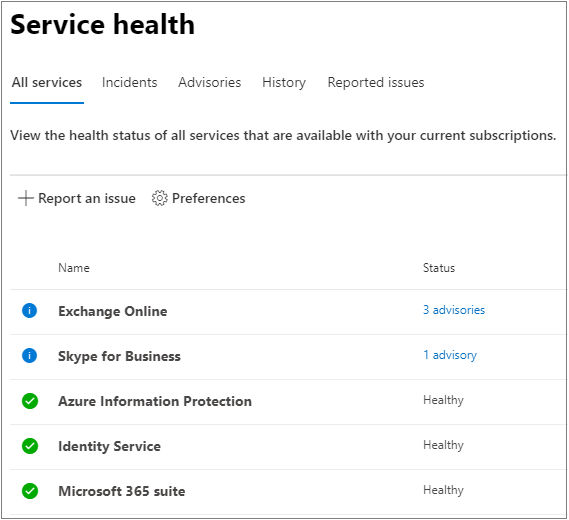The image size is (569, 520).
Task: Open Azure Information Protection service details
Action: click(x=155, y=401)
